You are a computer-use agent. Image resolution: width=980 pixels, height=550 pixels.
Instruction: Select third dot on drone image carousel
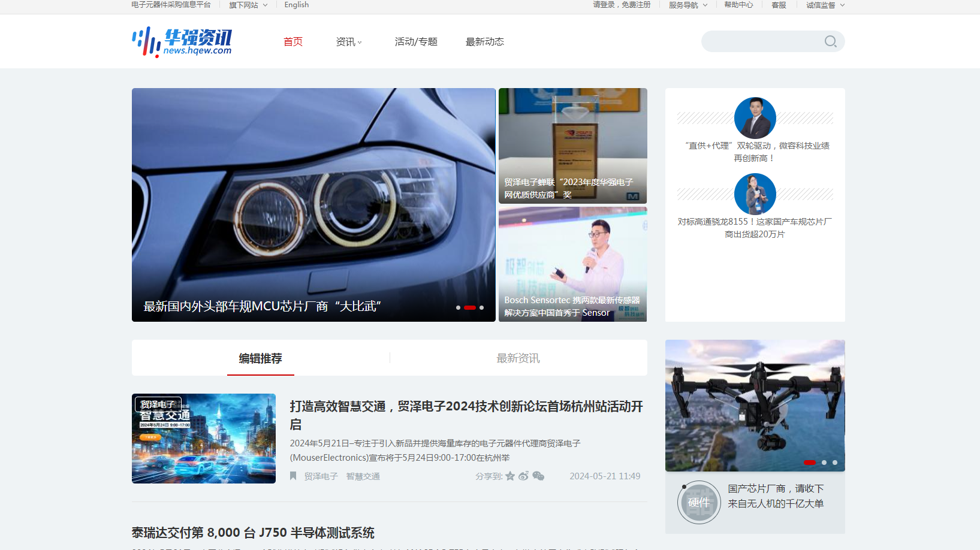835,463
